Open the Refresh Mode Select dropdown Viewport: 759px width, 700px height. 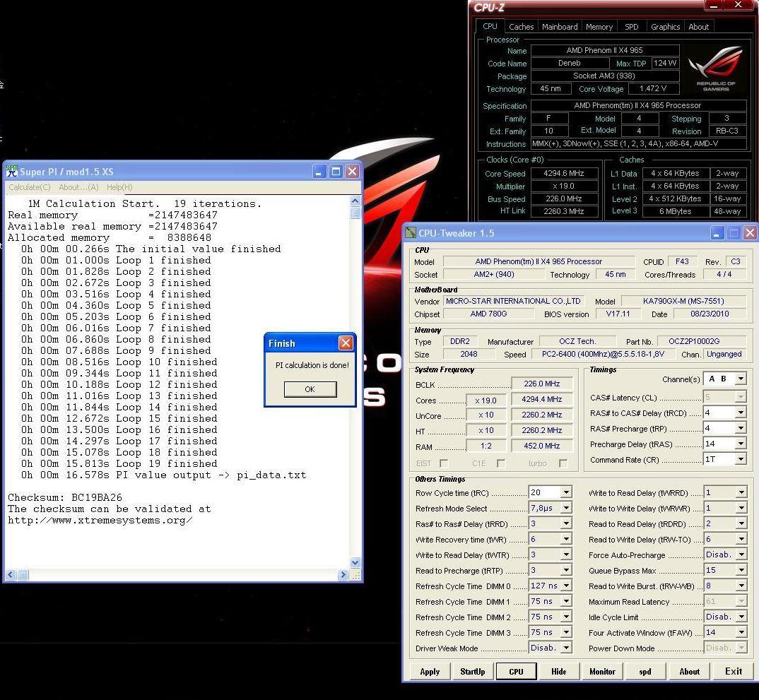tap(566, 508)
